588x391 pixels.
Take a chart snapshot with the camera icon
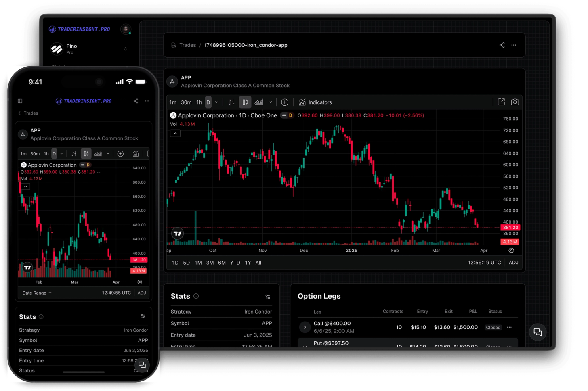tap(515, 102)
